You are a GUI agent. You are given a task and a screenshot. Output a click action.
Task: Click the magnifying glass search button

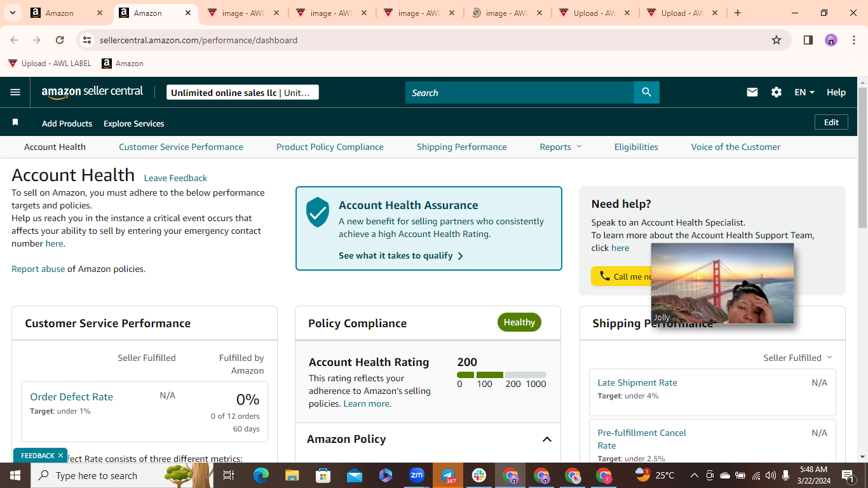coord(647,92)
